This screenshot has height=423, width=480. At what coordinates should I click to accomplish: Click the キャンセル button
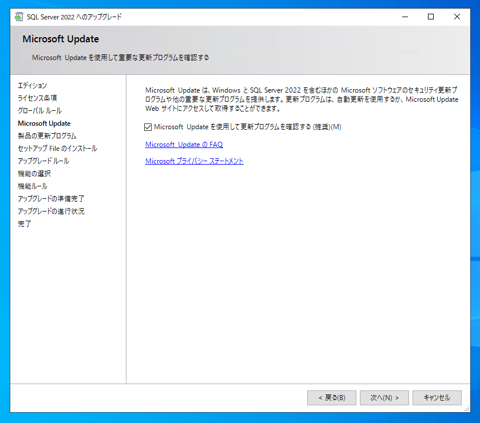[437, 398]
